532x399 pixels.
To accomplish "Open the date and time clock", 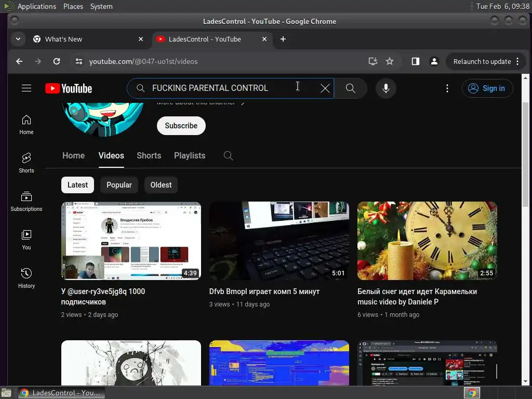I will [502, 6].
